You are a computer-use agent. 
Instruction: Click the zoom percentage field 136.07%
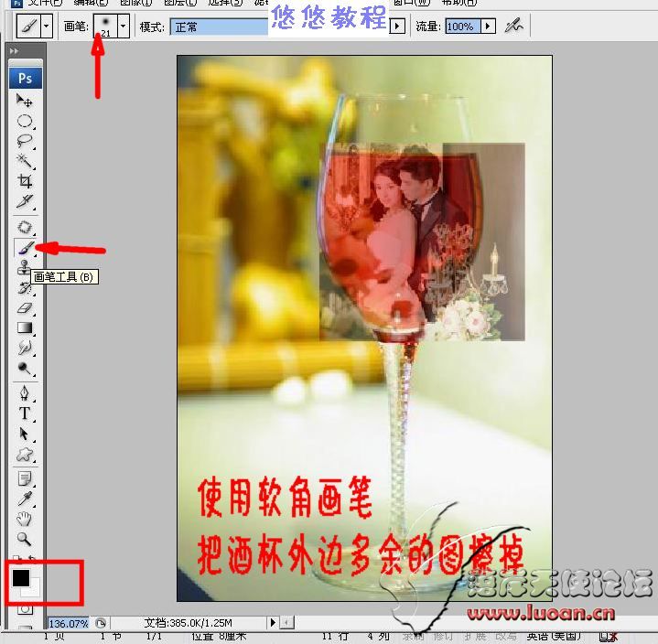click(x=69, y=624)
